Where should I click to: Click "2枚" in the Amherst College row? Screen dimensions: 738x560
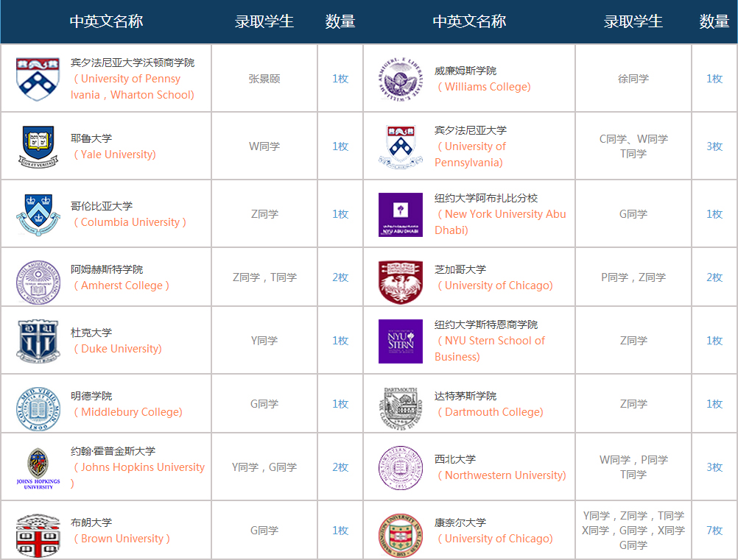(340, 277)
